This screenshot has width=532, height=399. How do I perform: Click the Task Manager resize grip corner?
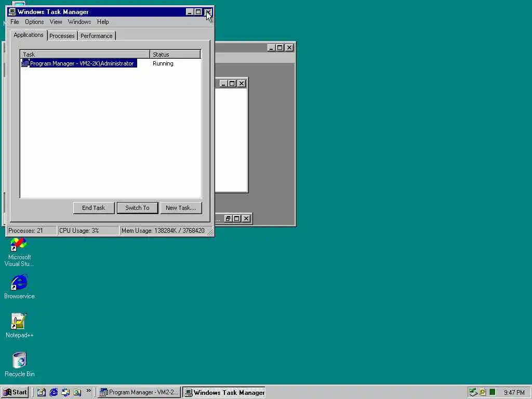pos(210,232)
